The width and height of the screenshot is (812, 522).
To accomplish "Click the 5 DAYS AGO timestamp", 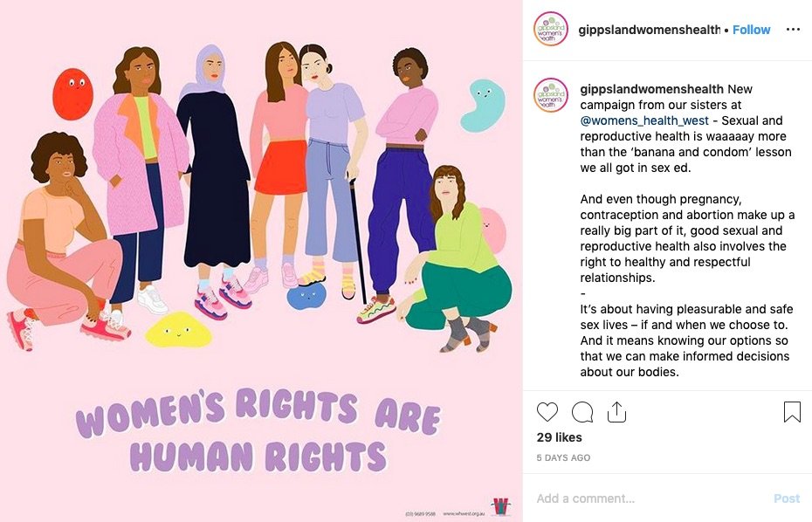I will tap(563, 457).
